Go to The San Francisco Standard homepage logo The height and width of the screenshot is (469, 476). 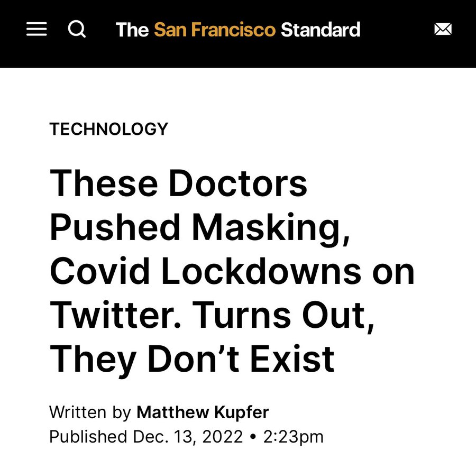pyautogui.click(x=237, y=30)
